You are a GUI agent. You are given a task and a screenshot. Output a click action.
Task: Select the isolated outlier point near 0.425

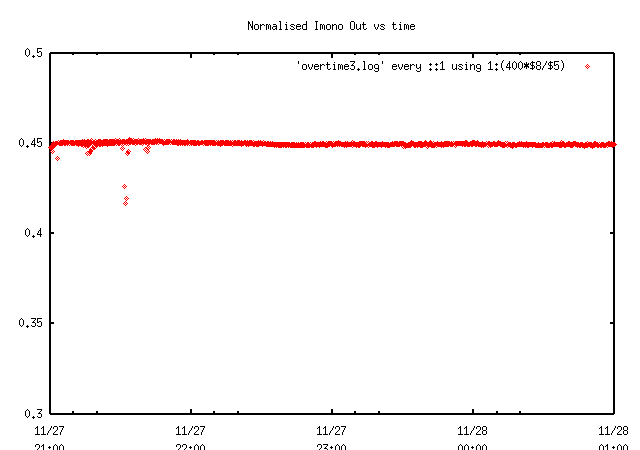click(x=124, y=186)
